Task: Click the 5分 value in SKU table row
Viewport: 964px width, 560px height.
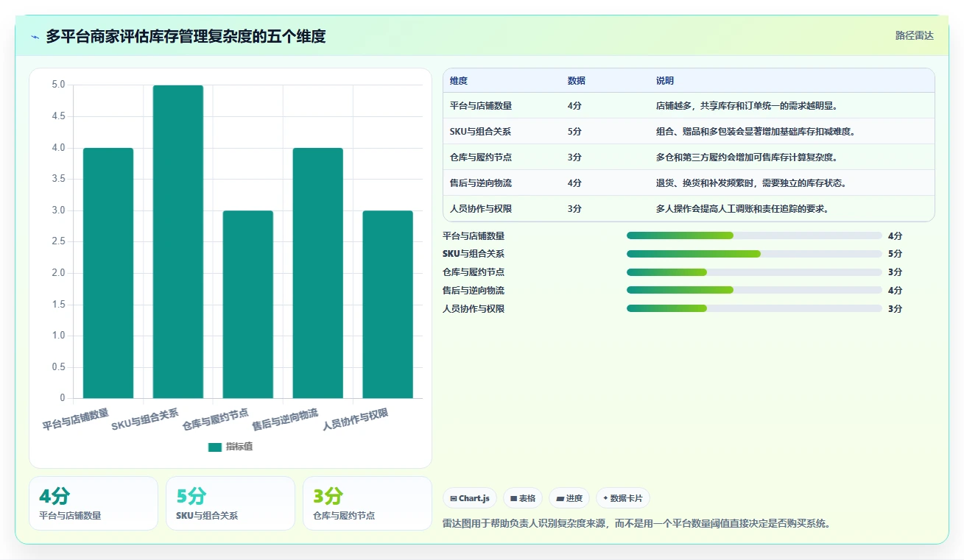Action: click(574, 132)
